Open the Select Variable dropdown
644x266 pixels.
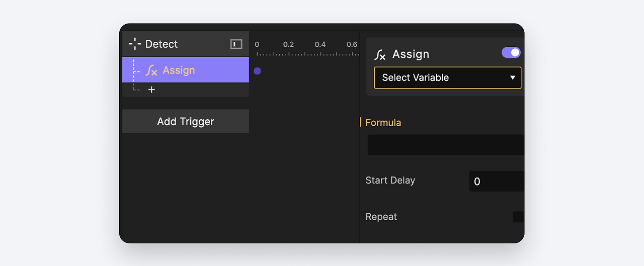click(448, 77)
